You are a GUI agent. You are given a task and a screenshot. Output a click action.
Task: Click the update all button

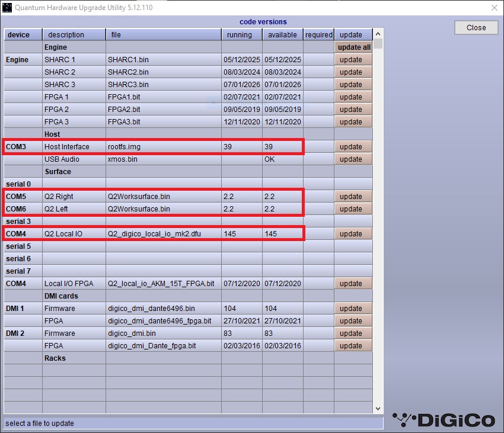tap(353, 47)
